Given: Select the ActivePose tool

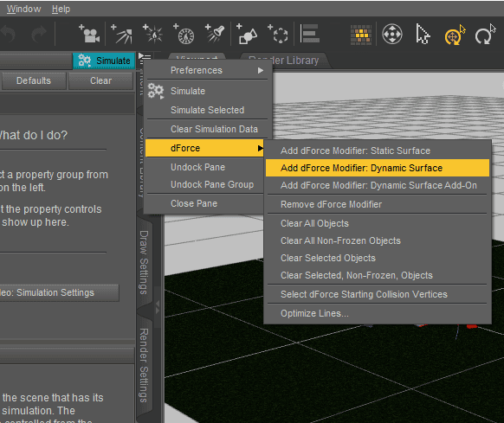Looking at the screenshot, I should coord(455,35).
